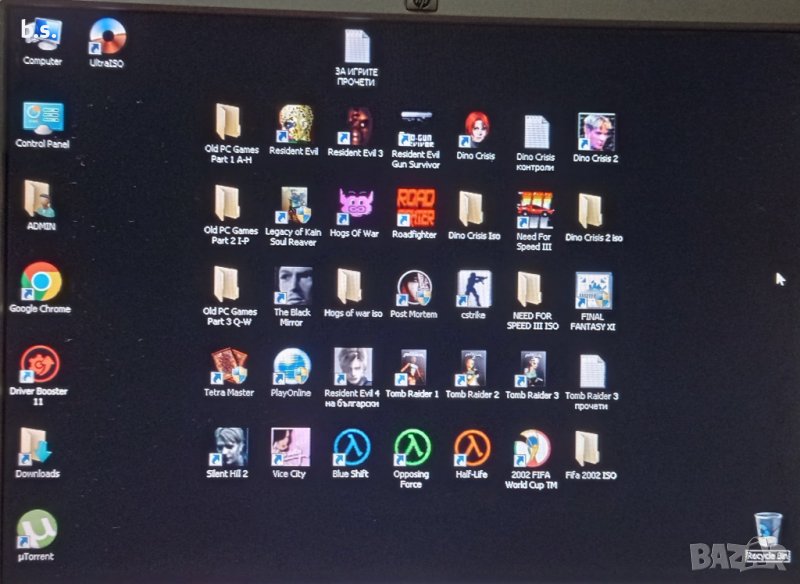The image size is (800, 584).
Task: Select the Hogs Of War pig icon
Action: click(x=354, y=207)
